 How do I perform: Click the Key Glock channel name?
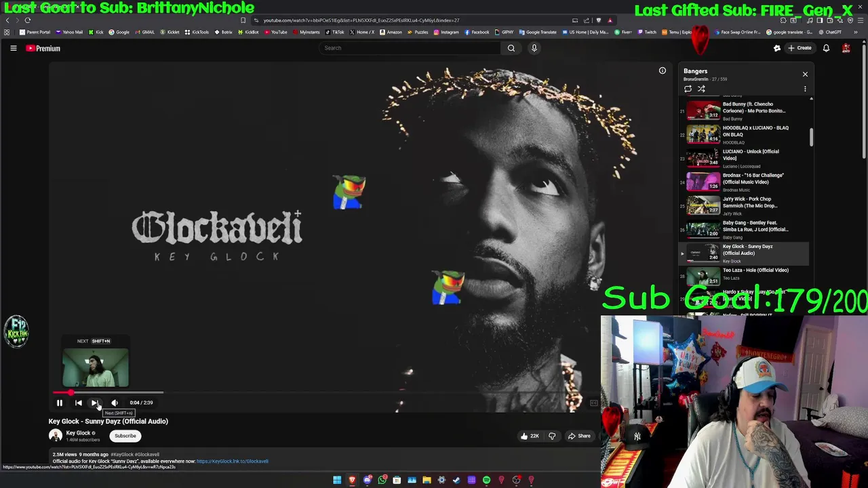(78, 433)
